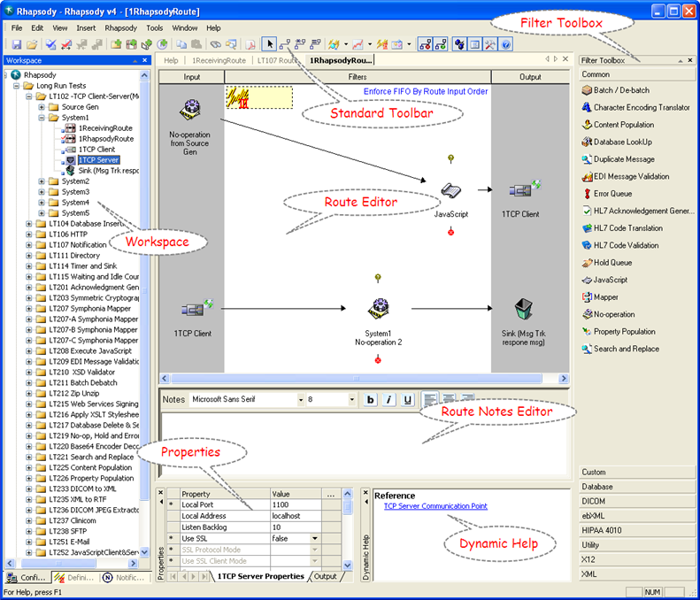This screenshot has height=600, width=700.
Task: Expand the LT106 HTTP folder
Action: (x=29, y=235)
